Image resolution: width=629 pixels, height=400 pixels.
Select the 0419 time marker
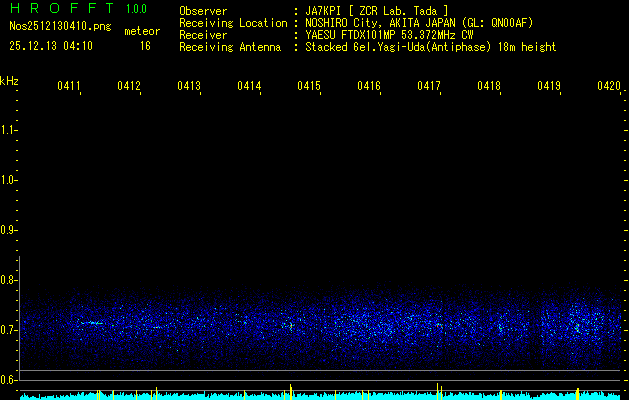[549, 87]
